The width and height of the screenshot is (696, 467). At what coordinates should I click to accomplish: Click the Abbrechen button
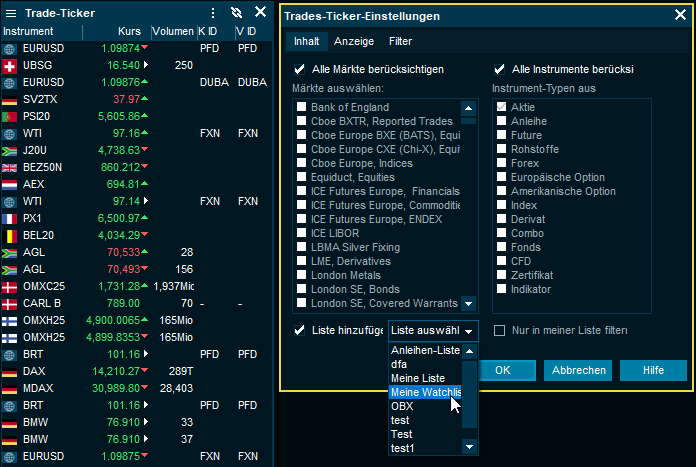point(579,370)
